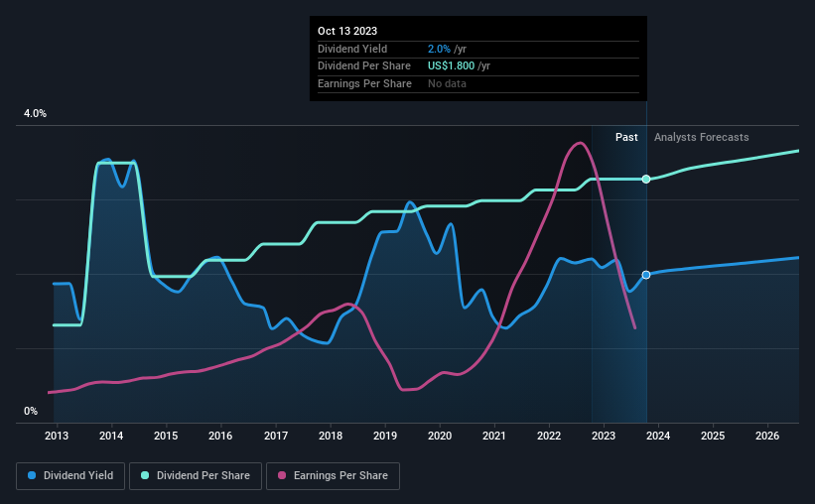Click the teal Dividend Per Share legend dot
This screenshot has width=815, height=504.
click(x=145, y=475)
